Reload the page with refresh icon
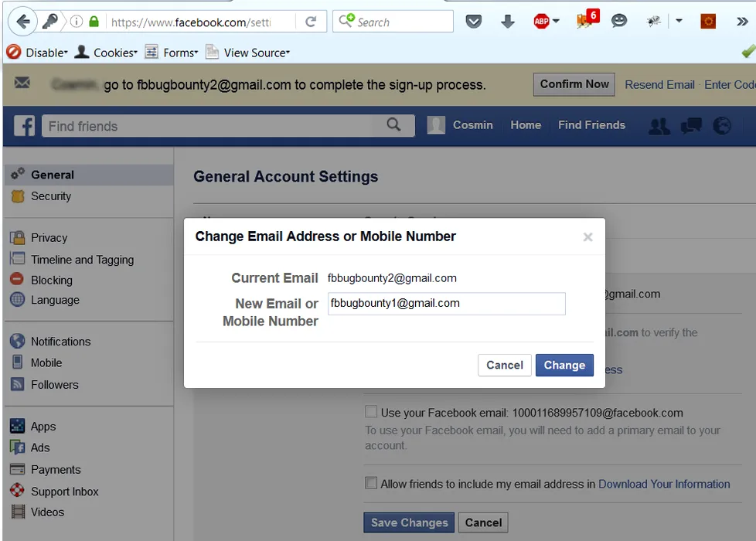Image resolution: width=756 pixels, height=541 pixels. pos(311,22)
